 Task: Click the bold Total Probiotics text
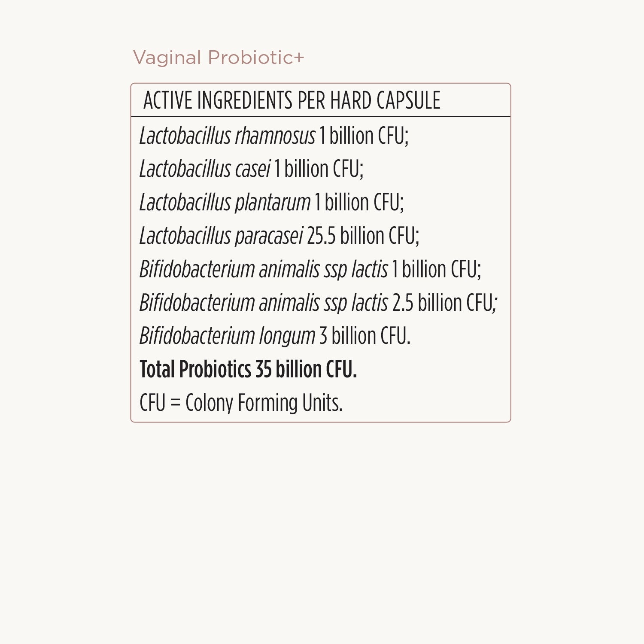(x=195, y=370)
